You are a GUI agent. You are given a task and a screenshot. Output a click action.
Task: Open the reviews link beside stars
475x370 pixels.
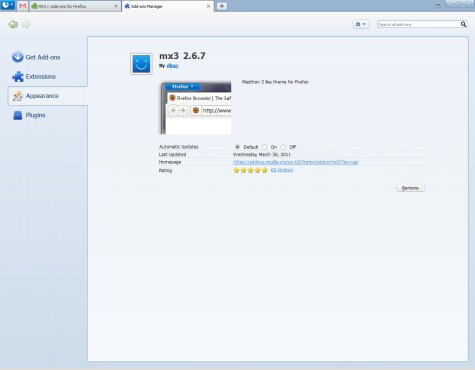point(282,170)
